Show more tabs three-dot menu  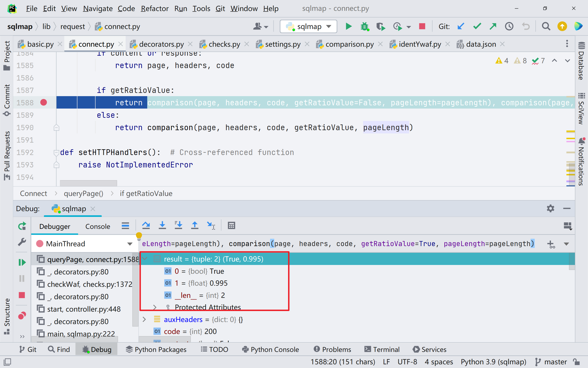[567, 43]
